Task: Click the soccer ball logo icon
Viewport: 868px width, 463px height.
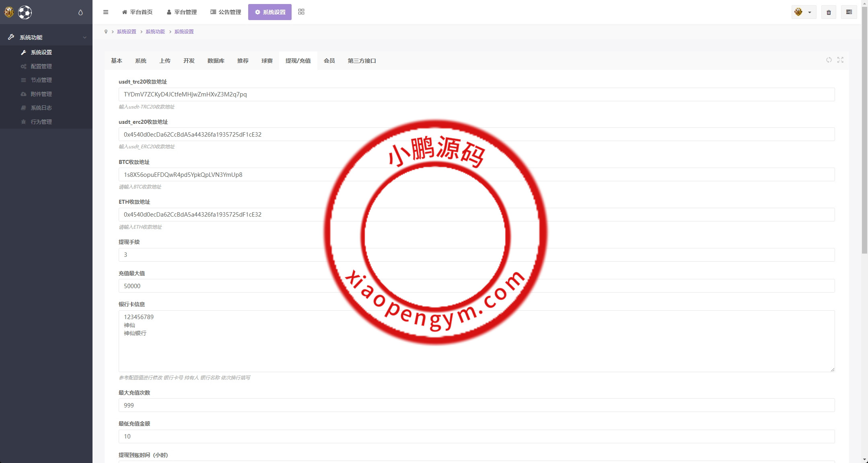Action: (x=25, y=12)
